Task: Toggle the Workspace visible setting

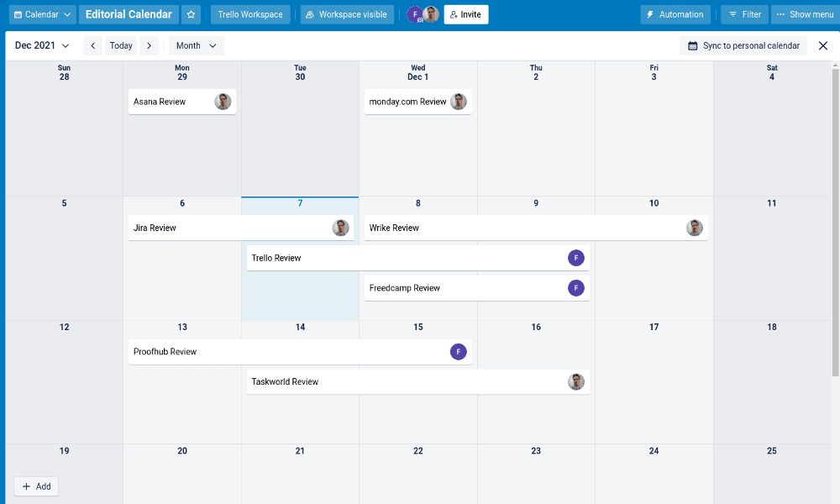Action: tap(347, 14)
